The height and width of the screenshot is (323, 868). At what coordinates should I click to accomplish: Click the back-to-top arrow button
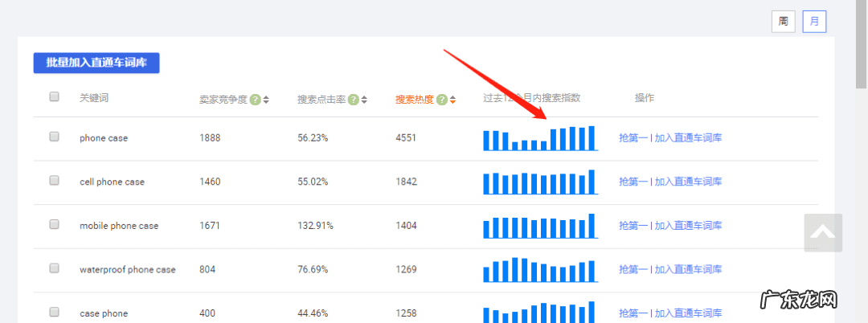pyautogui.click(x=823, y=233)
